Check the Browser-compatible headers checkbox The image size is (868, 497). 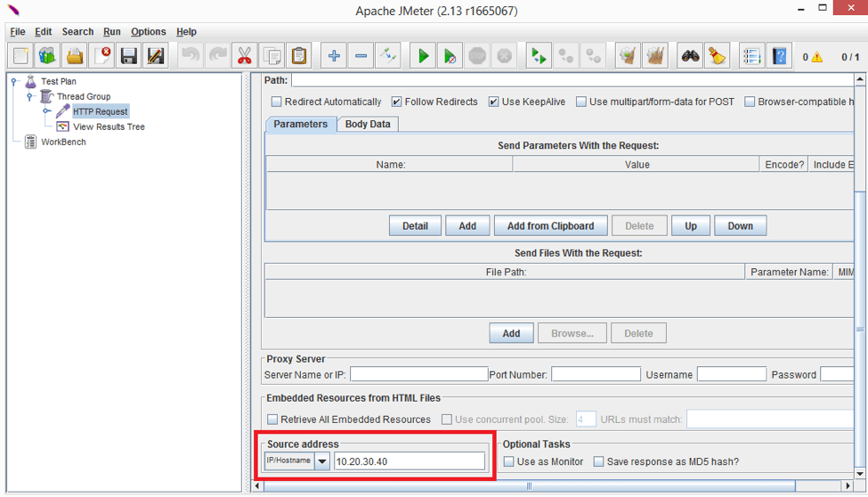click(750, 102)
